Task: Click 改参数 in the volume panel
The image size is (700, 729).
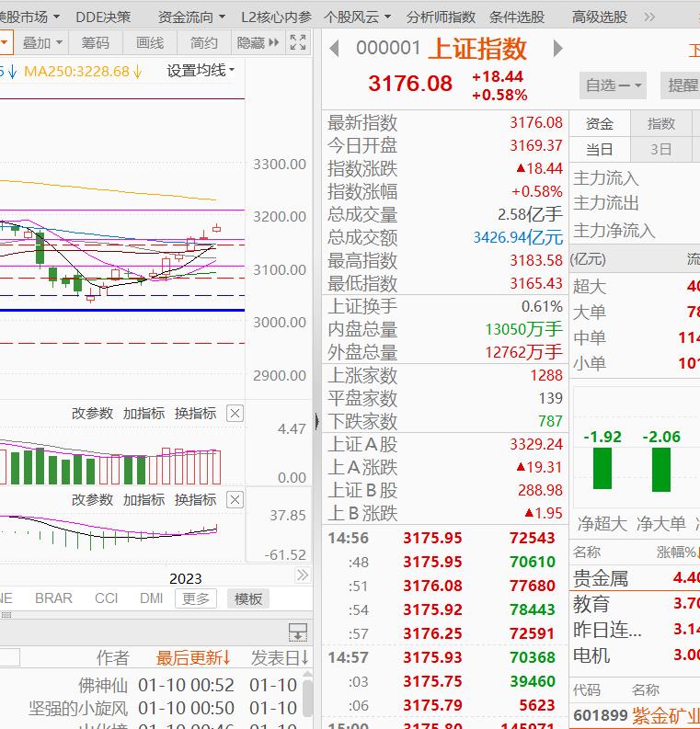Action: [x=92, y=413]
